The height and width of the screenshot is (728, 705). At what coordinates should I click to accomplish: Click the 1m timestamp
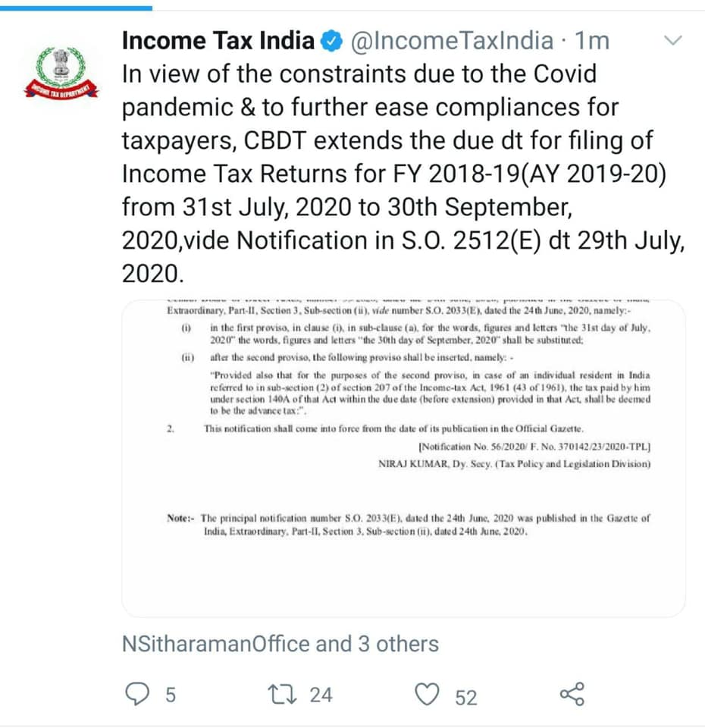pyautogui.click(x=592, y=41)
